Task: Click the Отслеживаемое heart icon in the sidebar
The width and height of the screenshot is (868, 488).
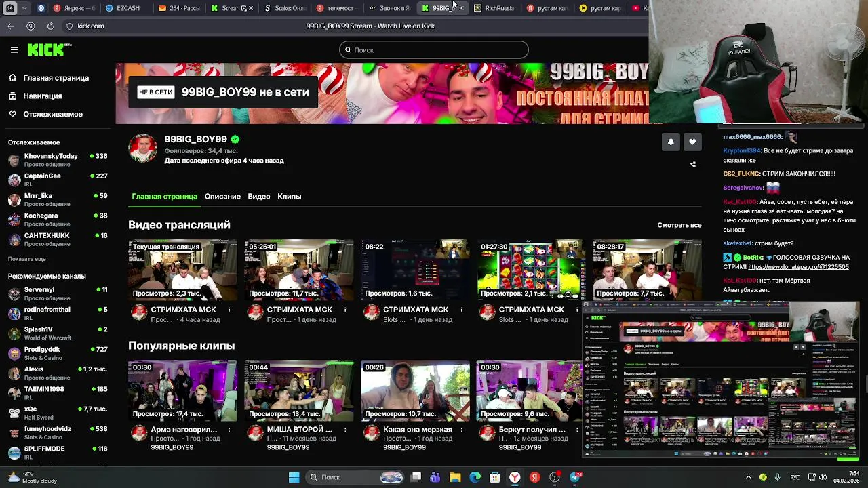Action: 13,114
